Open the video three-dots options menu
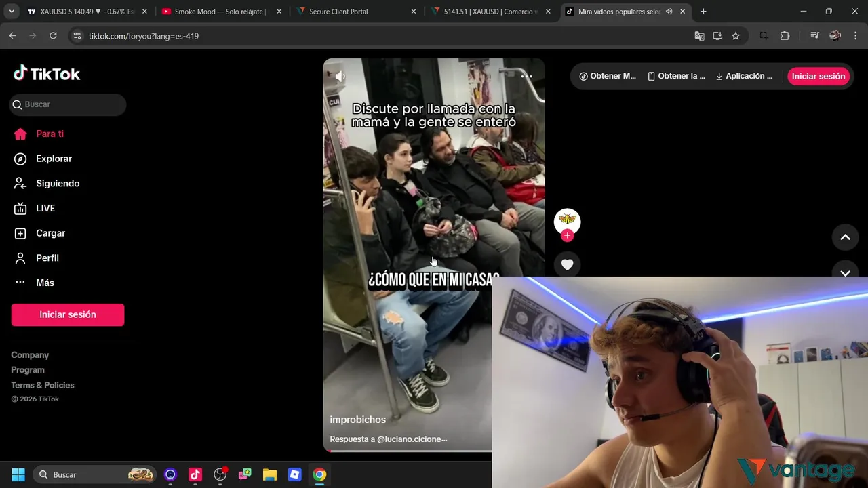 pyautogui.click(x=526, y=76)
